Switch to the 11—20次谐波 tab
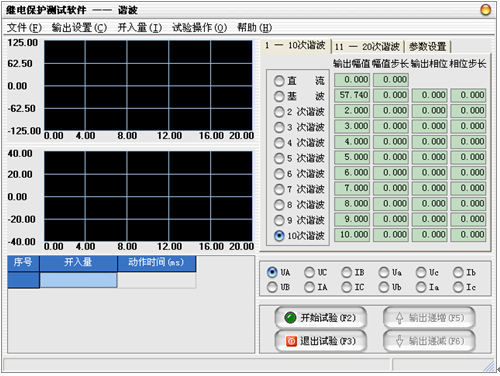This screenshot has width=500, height=376. click(367, 47)
